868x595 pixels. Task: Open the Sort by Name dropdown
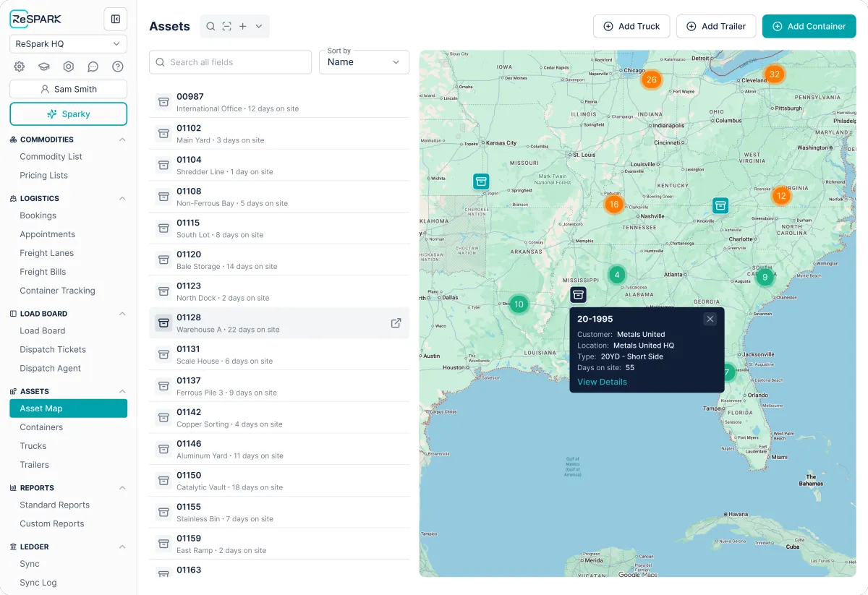tap(364, 62)
